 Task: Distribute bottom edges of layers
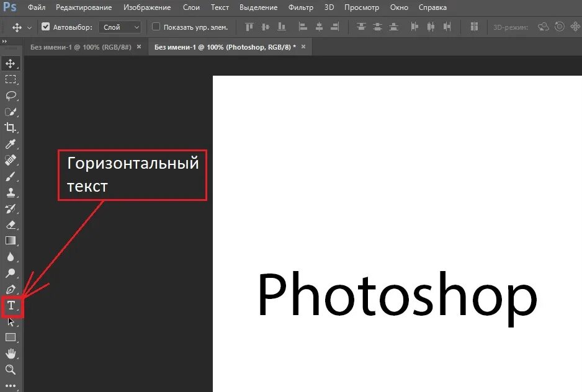pyautogui.click(x=394, y=27)
